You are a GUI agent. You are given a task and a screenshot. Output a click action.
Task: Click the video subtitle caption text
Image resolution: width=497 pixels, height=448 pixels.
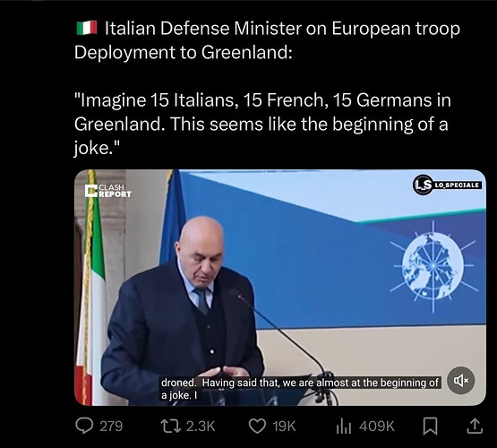pos(300,389)
